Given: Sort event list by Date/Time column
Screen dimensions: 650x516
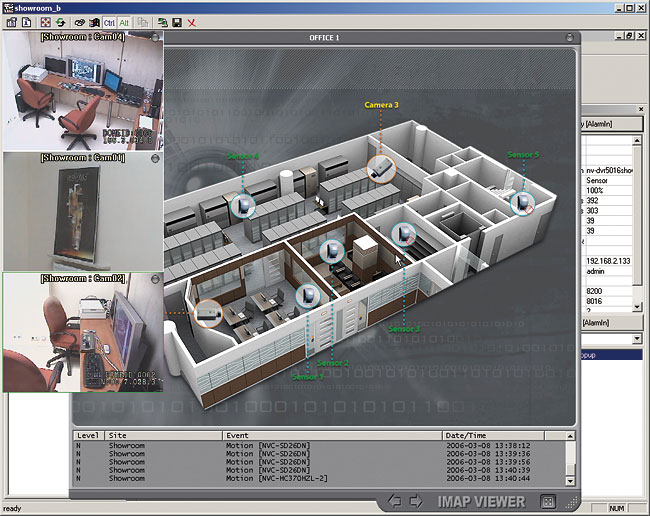Looking at the screenshot, I should point(493,436).
